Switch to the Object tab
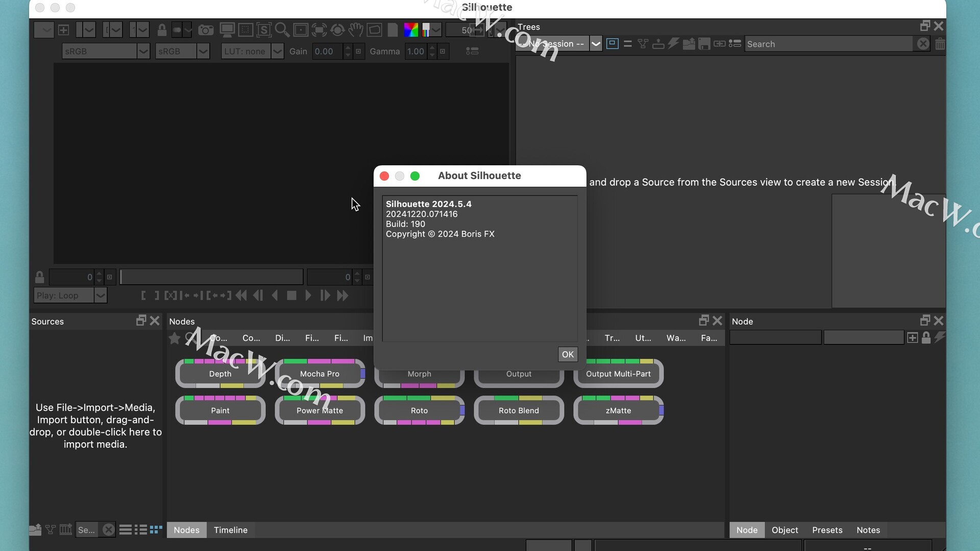This screenshot has width=980, height=551. pyautogui.click(x=785, y=530)
